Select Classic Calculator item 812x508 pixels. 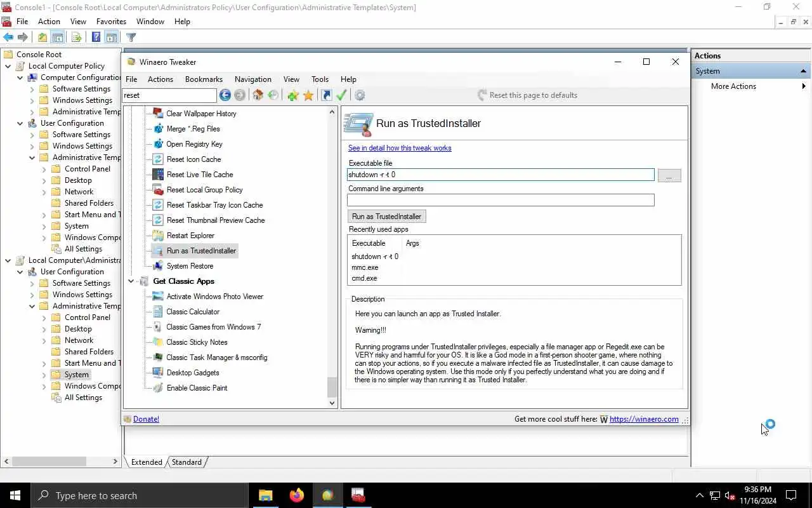(x=193, y=312)
